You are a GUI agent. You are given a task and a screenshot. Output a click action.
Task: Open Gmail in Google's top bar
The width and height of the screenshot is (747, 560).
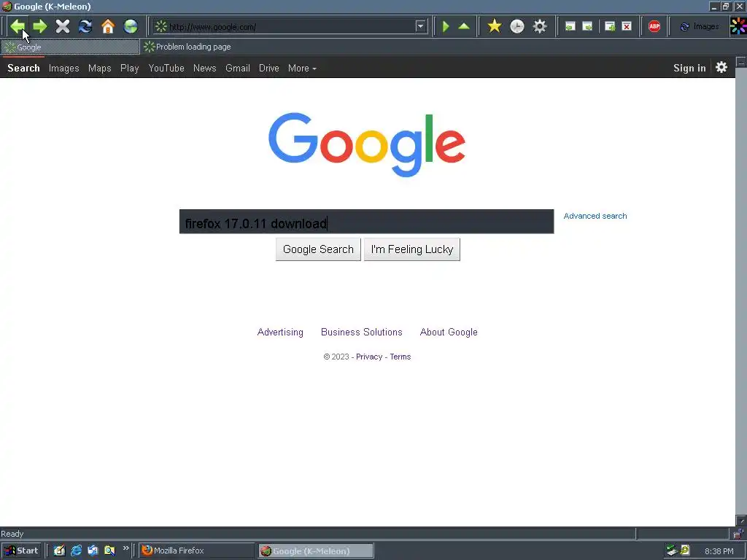238,68
